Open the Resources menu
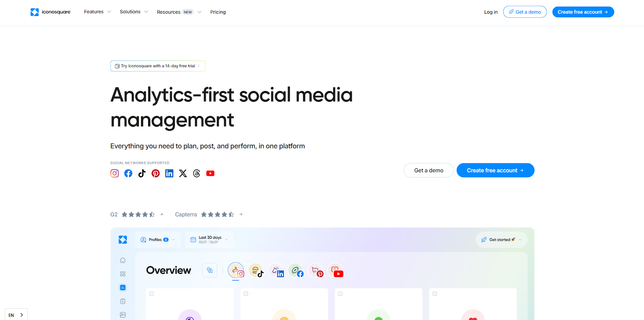 (x=169, y=12)
